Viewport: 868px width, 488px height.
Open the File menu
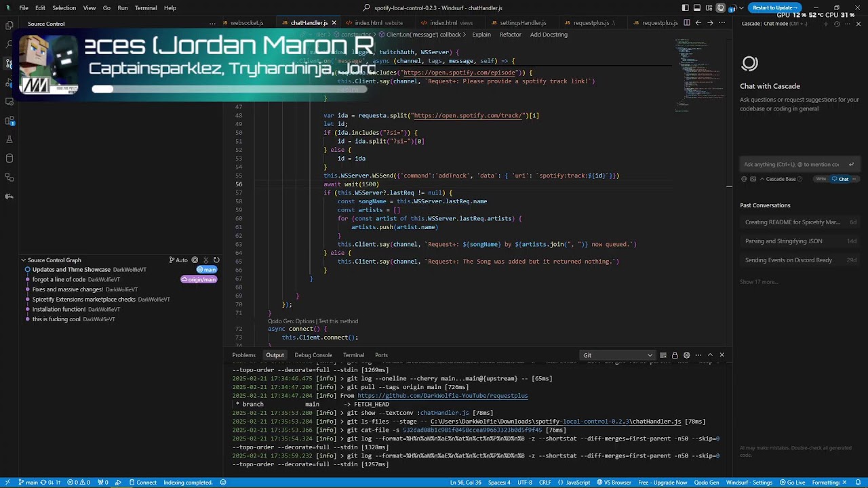pyautogui.click(x=24, y=8)
